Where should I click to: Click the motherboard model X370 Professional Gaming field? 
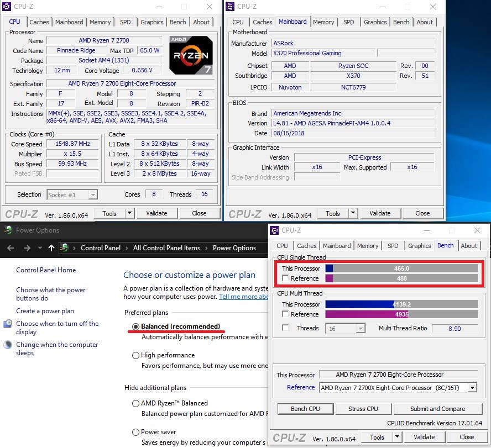(x=323, y=53)
